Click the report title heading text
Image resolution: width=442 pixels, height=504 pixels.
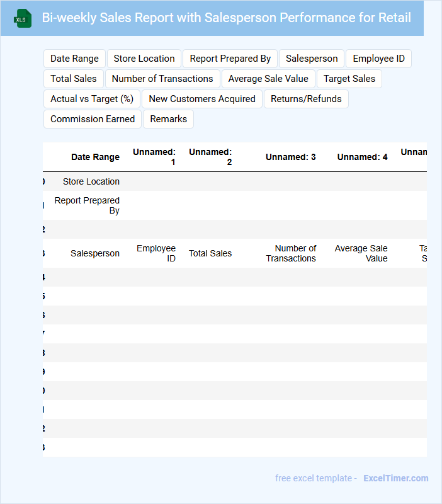coord(226,18)
